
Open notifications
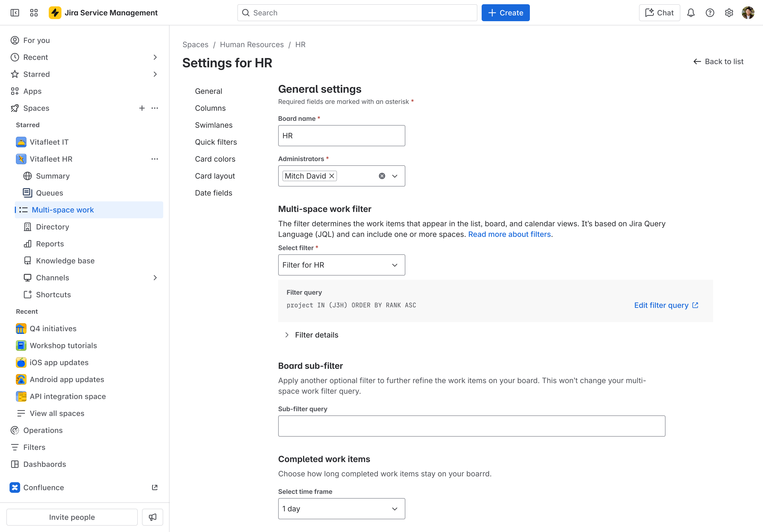click(x=691, y=13)
